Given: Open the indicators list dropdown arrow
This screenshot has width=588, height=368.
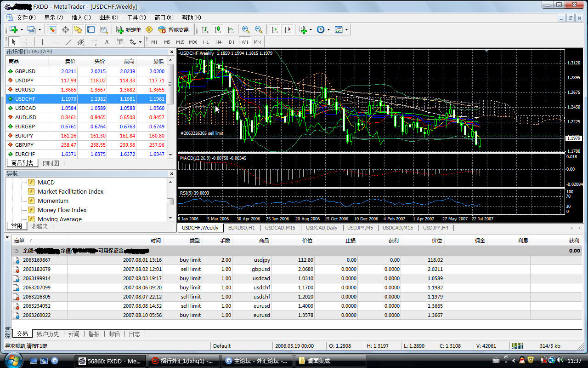Looking at the screenshot, I should (311, 29).
